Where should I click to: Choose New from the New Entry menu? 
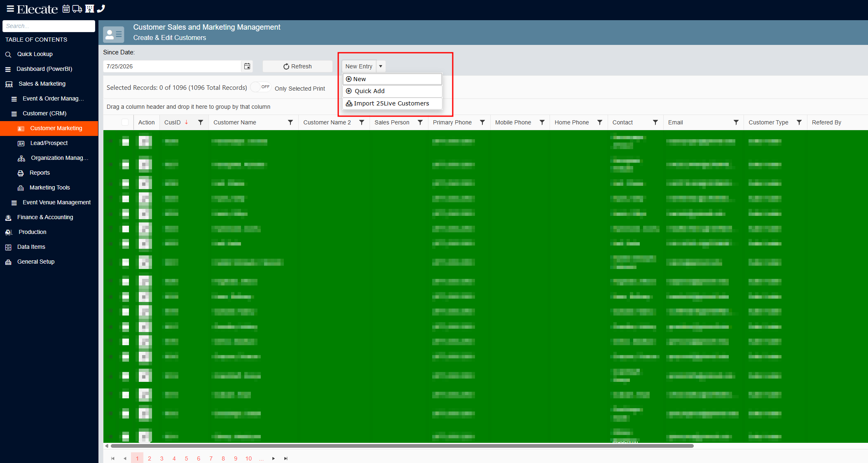coord(392,79)
